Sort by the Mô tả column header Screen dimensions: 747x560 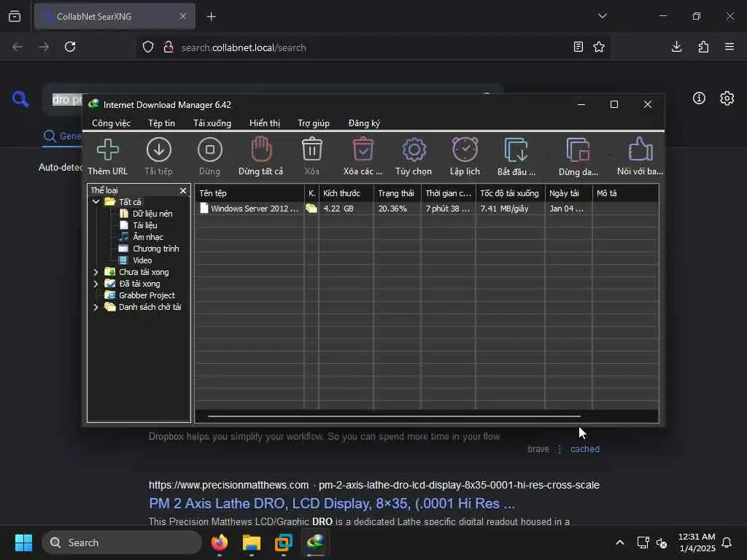[x=625, y=192]
